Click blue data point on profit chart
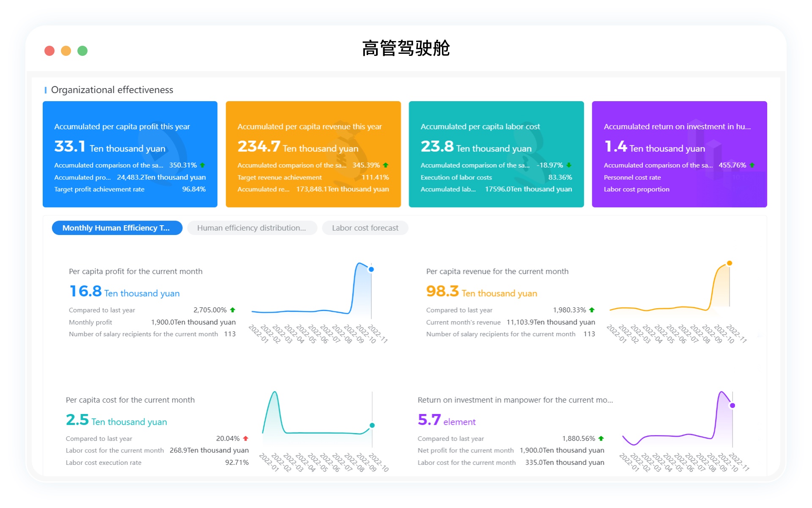Screen dimensions: 812x508 (371, 269)
